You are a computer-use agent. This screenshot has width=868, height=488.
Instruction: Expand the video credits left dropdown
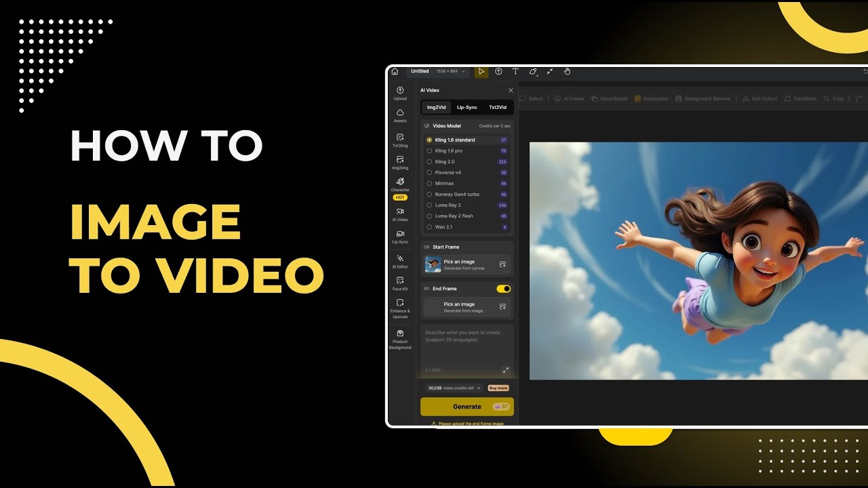click(454, 388)
